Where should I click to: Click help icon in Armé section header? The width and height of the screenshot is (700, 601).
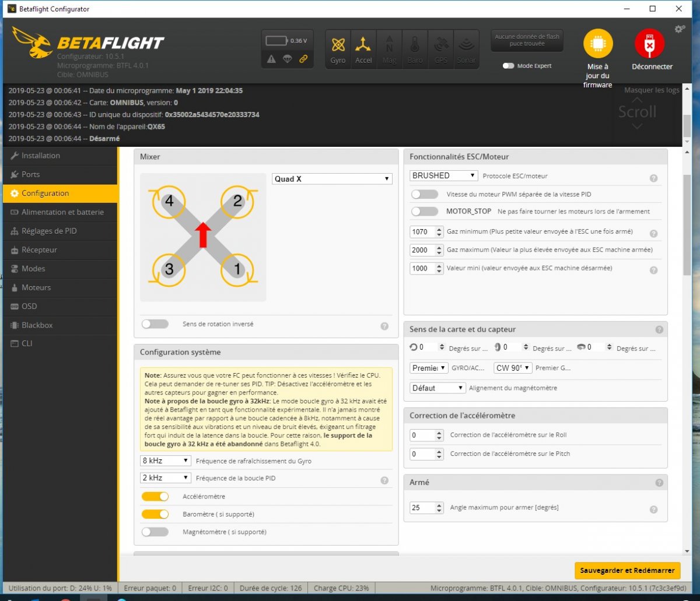(659, 483)
